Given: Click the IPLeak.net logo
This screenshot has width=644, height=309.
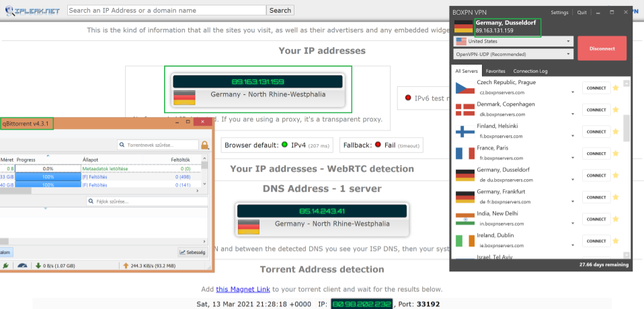Looking at the screenshot, I should [x=32, y=10].
